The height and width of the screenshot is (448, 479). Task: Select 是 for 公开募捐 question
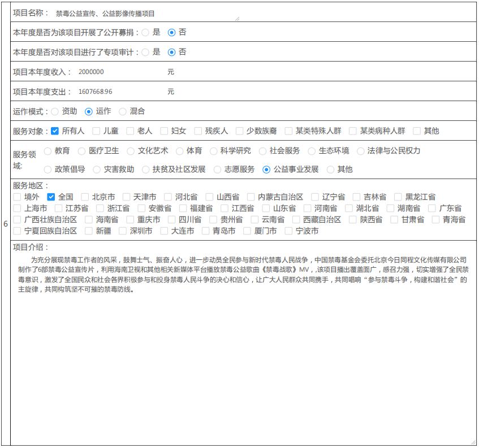145,32
